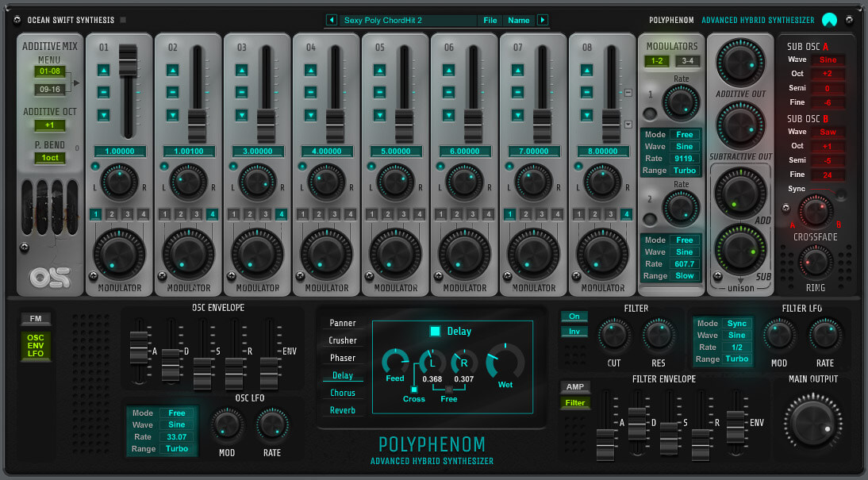Viewport: 868px width, 480px height.
Task: Open Modulator 1 Range selector showing Turbo
Action: (x=685, y=171)
